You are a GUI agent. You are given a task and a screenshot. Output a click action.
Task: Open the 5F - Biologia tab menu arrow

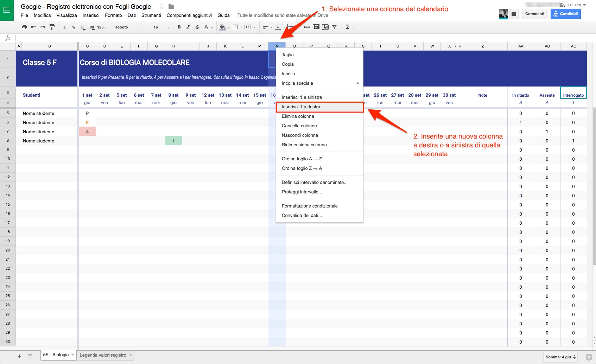coord(73,355)
